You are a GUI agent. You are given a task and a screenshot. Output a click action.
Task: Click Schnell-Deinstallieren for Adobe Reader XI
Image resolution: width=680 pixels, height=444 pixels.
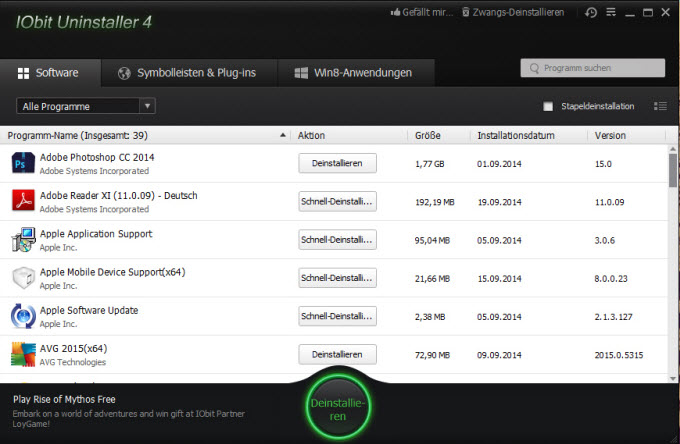[337, 202]
